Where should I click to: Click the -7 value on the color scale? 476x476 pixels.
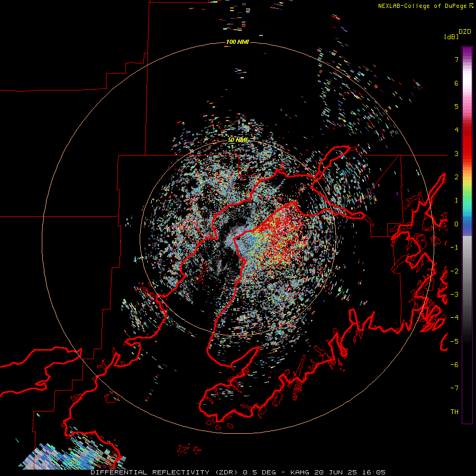tap(454, 388)
